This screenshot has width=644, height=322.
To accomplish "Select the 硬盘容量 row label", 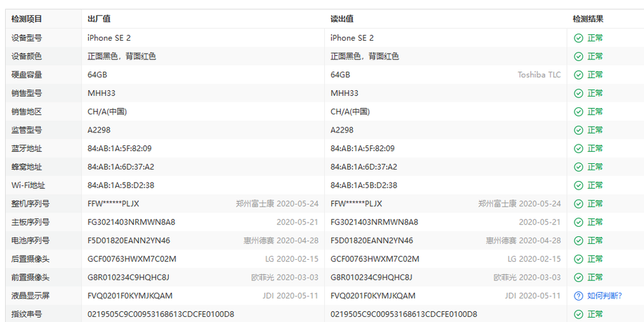I will tap(26, 75).
